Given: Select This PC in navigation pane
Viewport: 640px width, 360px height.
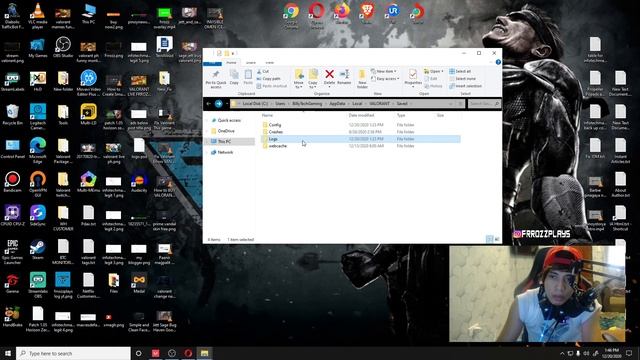Looking at the screenshot, I should [x=224, y=141].
